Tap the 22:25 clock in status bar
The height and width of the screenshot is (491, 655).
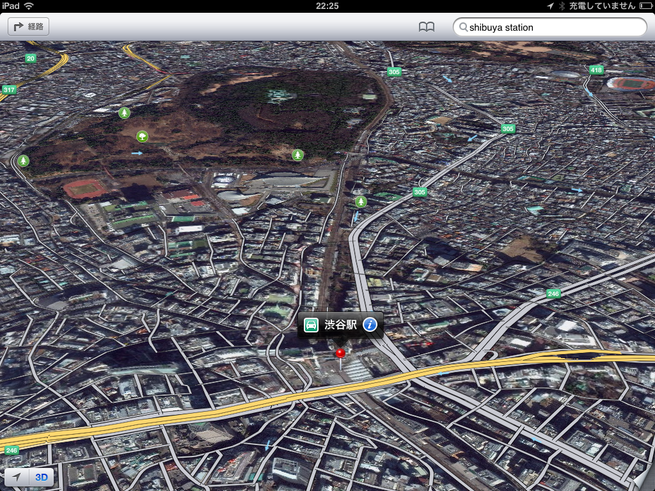(x=327, y=6)
